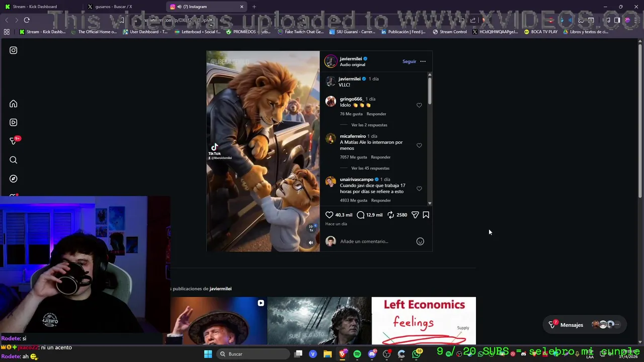Screen dimensions: 644x362
Task: Click the Audio original link
Action: [352, 65]
